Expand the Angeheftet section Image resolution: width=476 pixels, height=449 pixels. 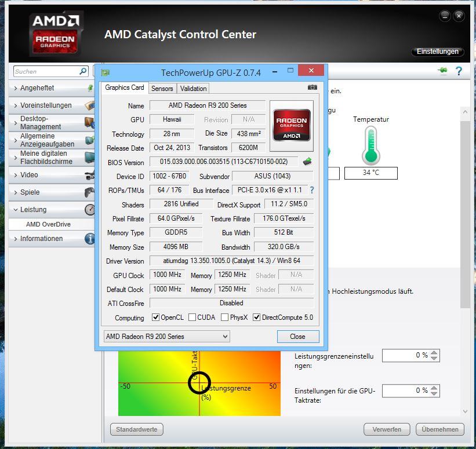[16, 88]
